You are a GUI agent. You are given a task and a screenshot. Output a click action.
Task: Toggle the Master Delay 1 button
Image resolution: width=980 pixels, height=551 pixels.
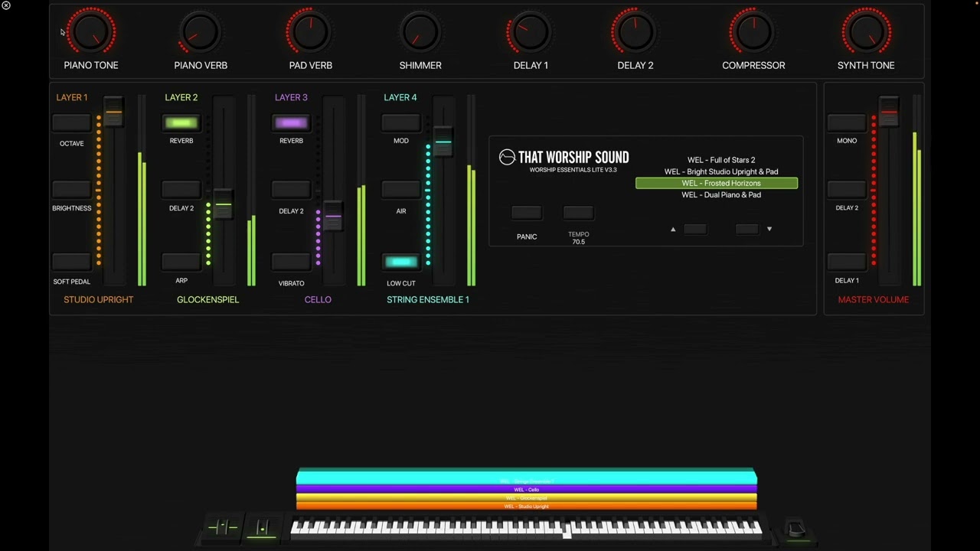click(x=847, y=262)
